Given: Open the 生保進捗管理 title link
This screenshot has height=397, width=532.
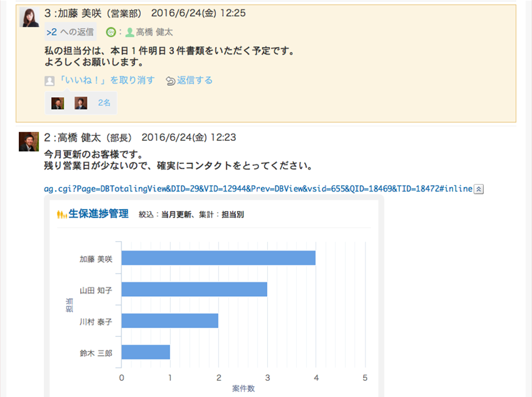Looking at the screenshot, I should click(98, 214).
